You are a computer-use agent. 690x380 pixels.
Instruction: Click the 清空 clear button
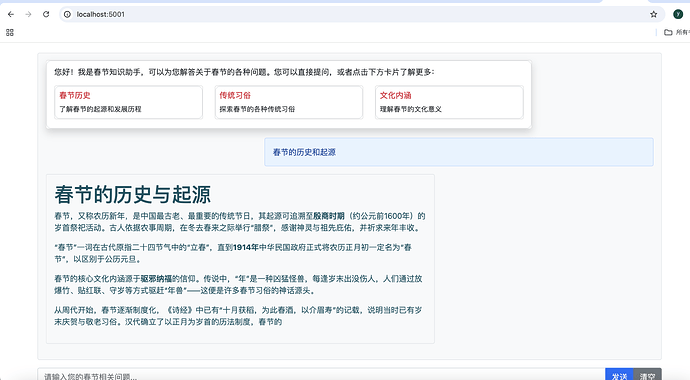(647, 374)
